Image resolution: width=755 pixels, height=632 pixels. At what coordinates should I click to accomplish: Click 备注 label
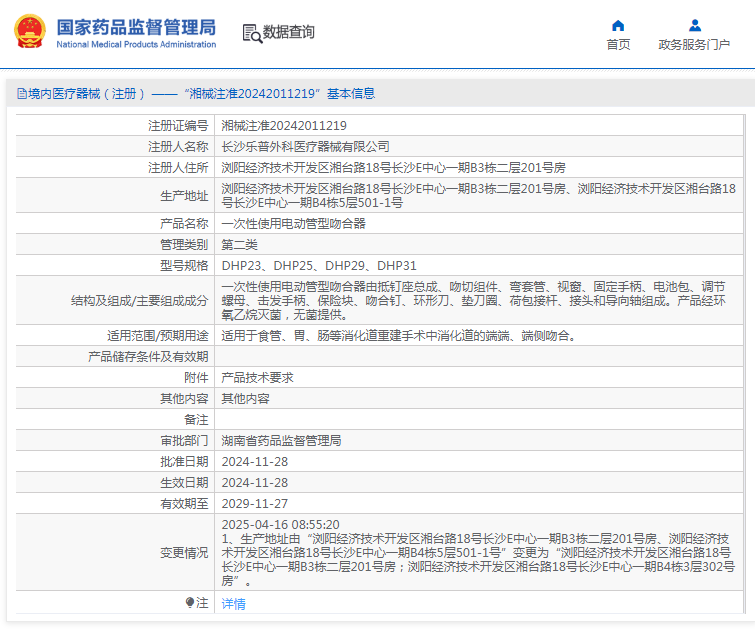coord(196,420)
